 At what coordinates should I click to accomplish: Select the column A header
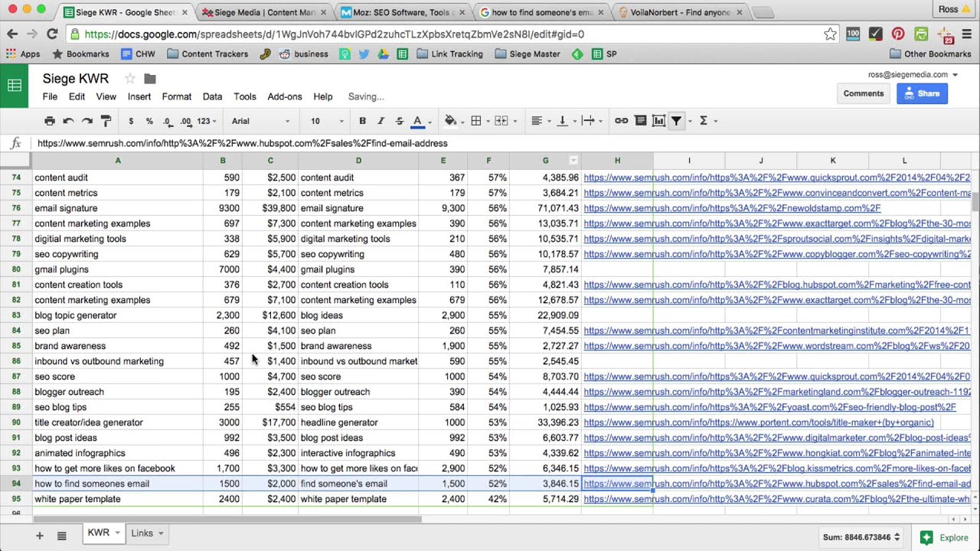117,161
